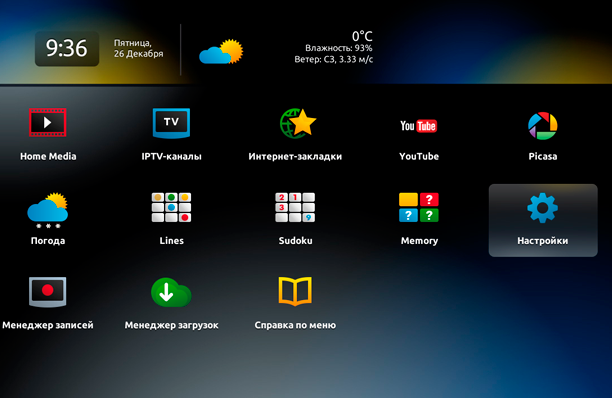The image size is (612, 398).
Task: Click the Настройки label text
Action: [543, 241]
